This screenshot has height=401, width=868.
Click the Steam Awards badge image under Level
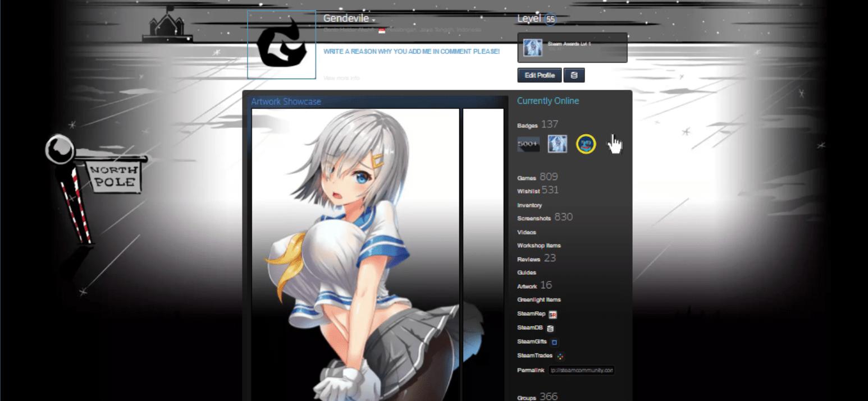point(533,48)
